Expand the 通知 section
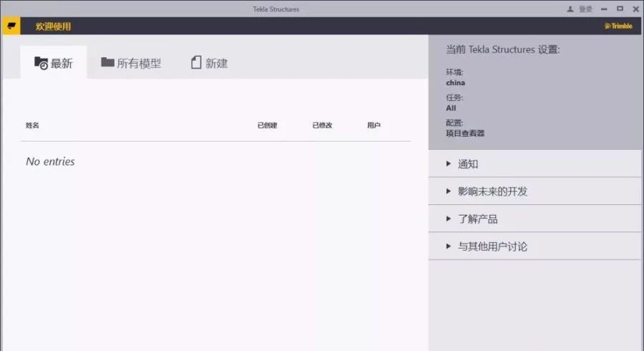Viewport: 644px width, 351px height. point(535,163)
